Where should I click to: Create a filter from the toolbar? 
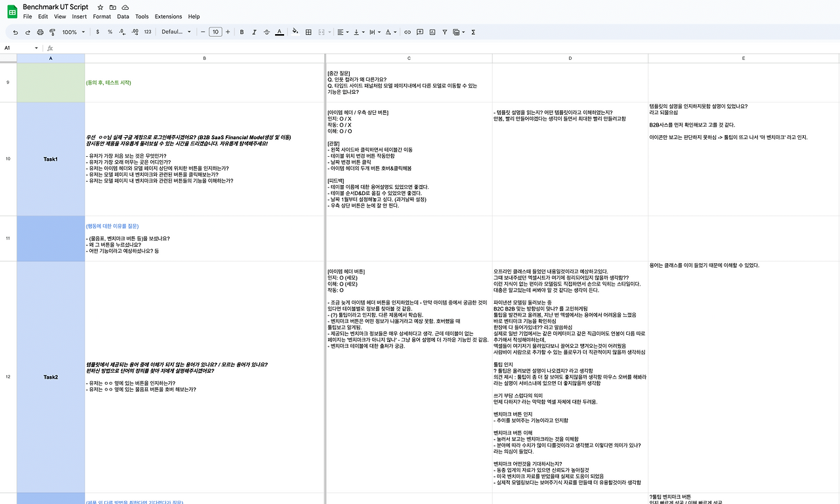(x=445, y=31)
